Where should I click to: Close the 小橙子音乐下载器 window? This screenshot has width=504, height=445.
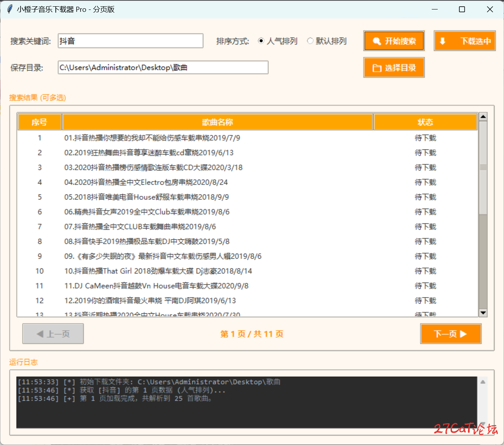[490, 9]
